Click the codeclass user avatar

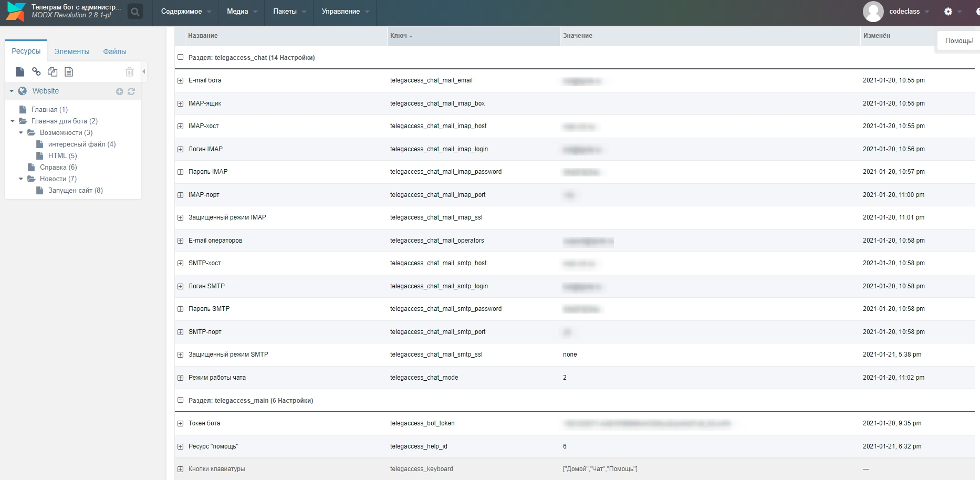click(873, 12)
